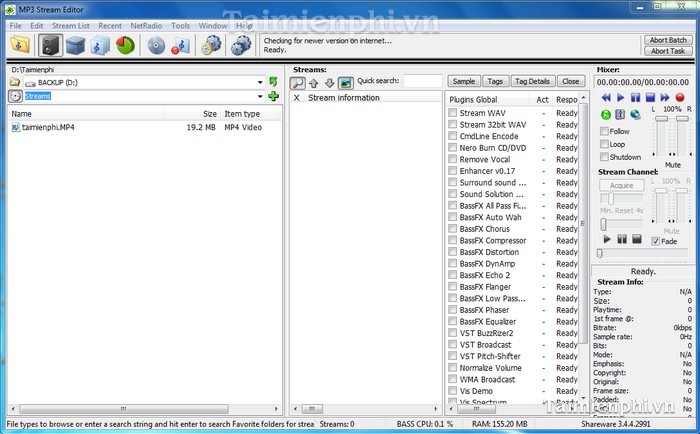Click the disc icon beside Streams field
The image size is (700, 434).
[15, 96]
